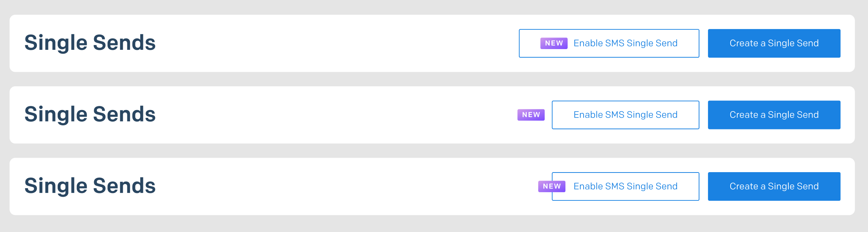Click the NEW badge overlapping the bottom button's border
The width and height of the screenshot is (868, 232).
tap(552, 186)
